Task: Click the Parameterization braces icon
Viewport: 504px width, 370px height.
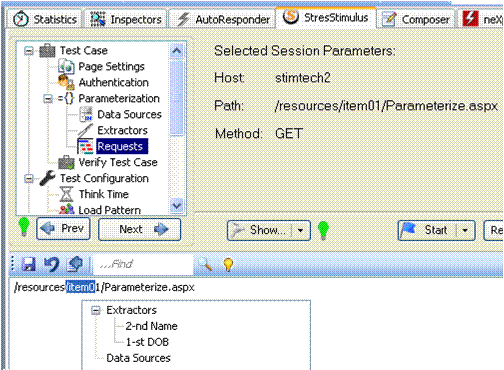Action: click(66, 98)
